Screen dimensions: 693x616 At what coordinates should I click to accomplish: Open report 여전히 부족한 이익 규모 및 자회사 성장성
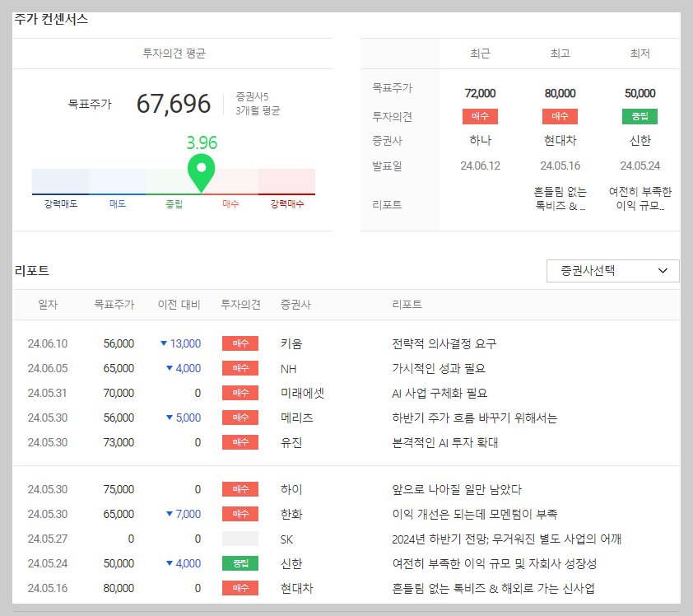[494, 564]
